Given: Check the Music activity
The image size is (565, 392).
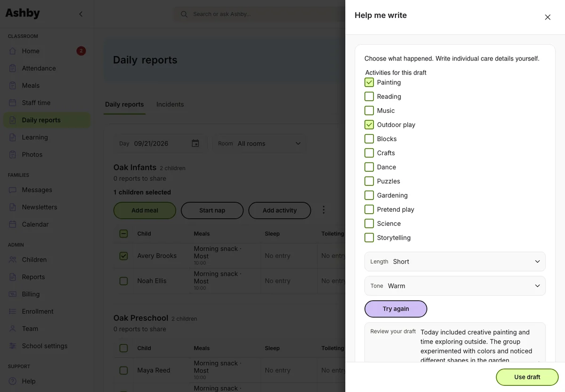Looking at the screenshot, I should [369, 111].
